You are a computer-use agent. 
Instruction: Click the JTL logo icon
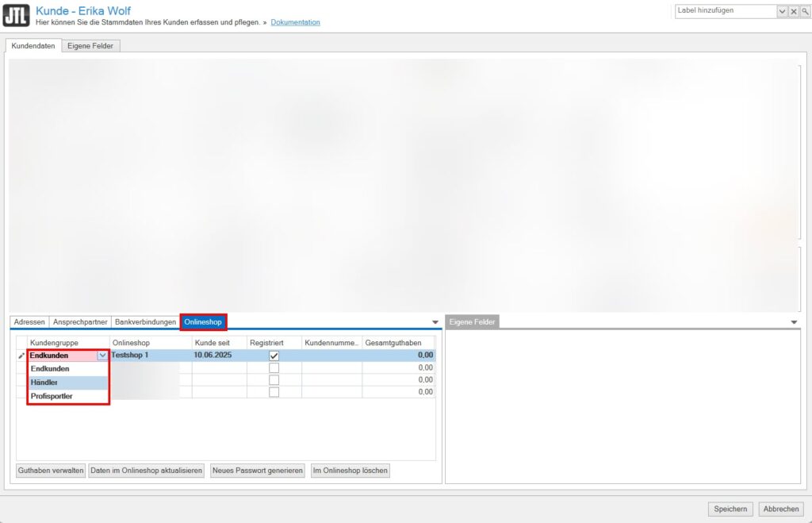[x=17, y=15]
